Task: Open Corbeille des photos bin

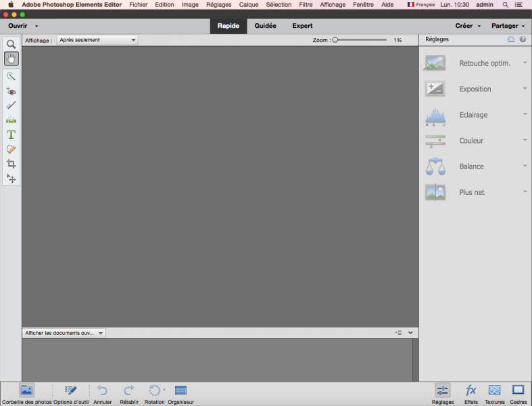Action: [x=26, y=394]
